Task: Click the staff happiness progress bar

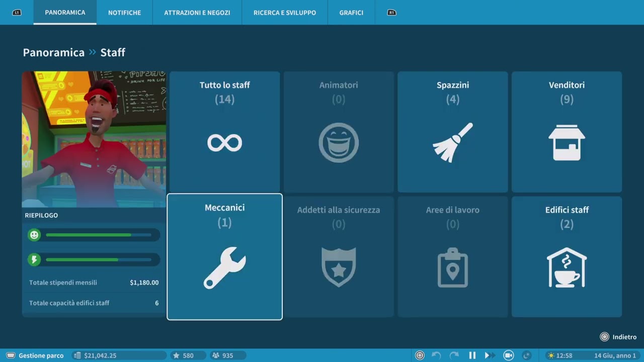Action: point(99,235)
